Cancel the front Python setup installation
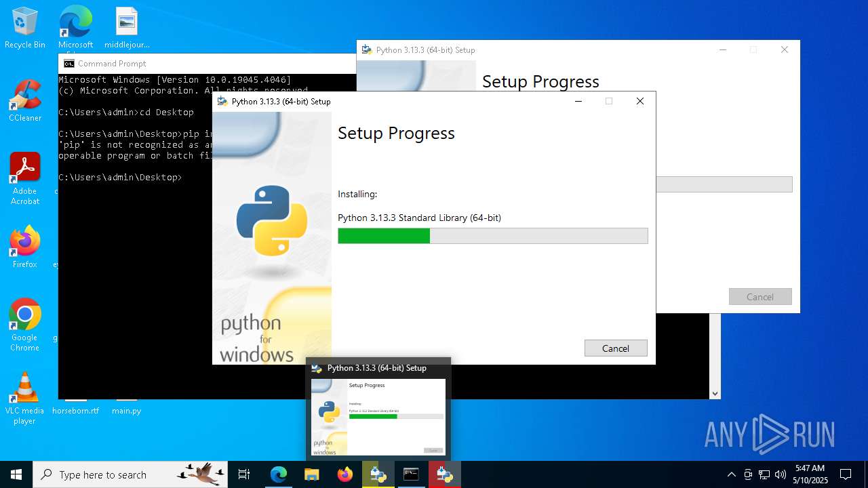The image size is (868, 488). (x=616, y=348)
